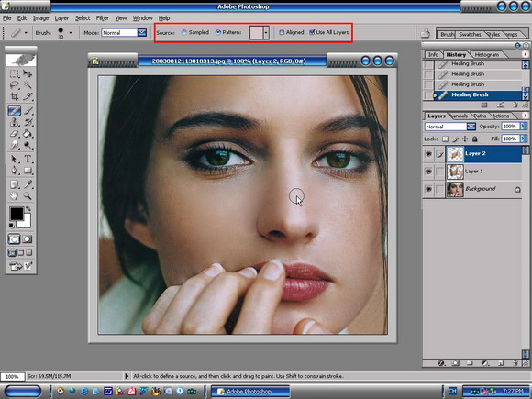Select the Healing Brush tool
Image resolution: width=532 pixels, height=399 pixels.
coord(15,111)
